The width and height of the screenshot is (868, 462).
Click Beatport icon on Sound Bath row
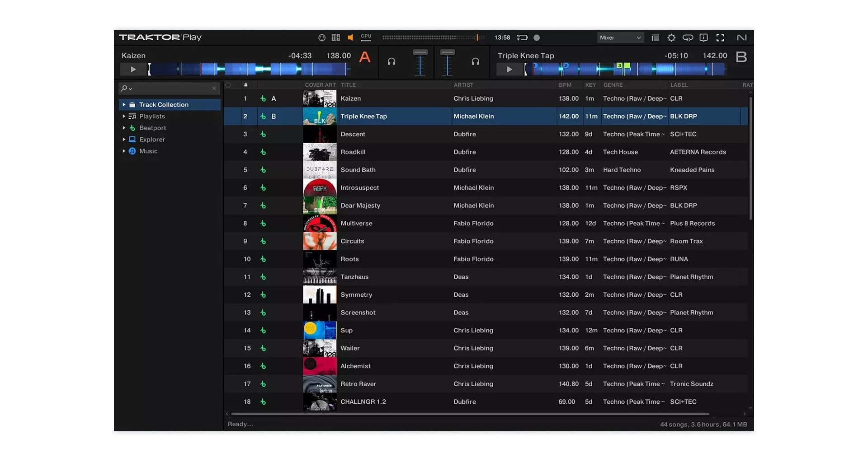263,170
